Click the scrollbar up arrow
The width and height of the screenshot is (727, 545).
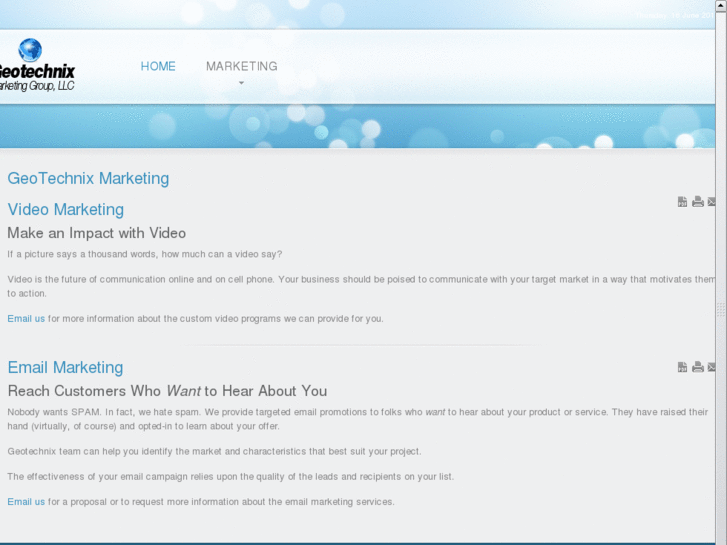click(721, 5)
